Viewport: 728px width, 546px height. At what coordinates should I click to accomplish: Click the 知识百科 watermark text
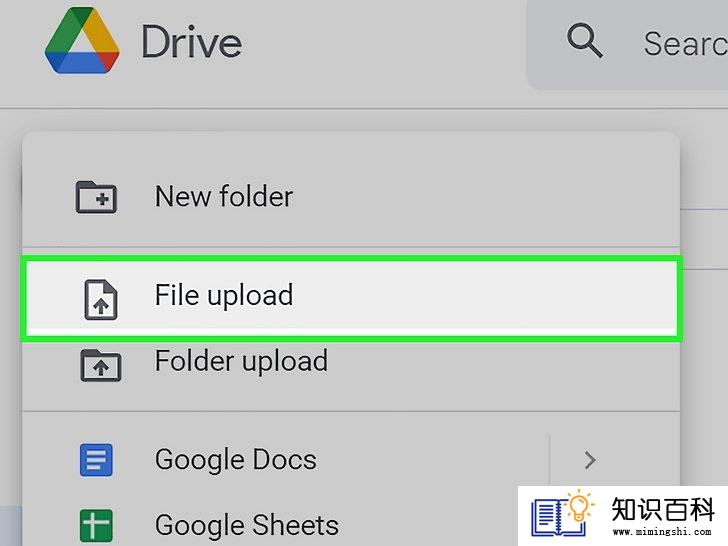coord(663,509)
